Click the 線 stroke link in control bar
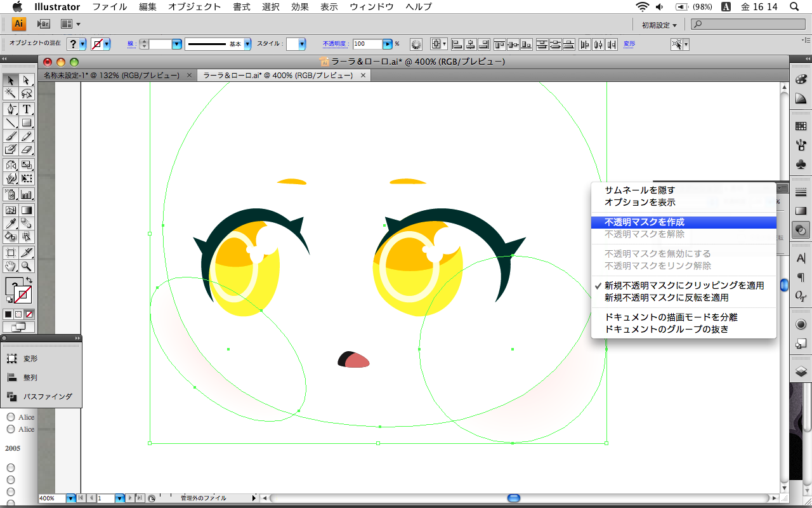The width and height of the screenshot is (812, 508). [131, 44]
